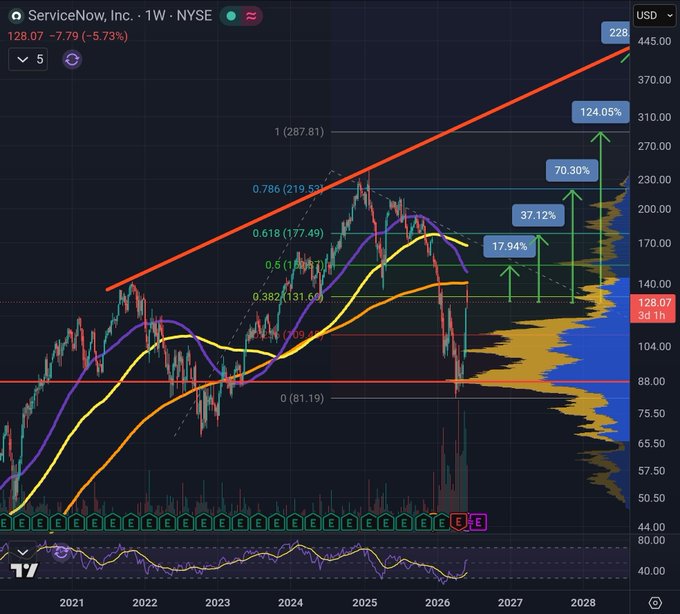680x614 pixels.
Task: Open chart settings hexagon gear icon
Action: click(655, 603)
